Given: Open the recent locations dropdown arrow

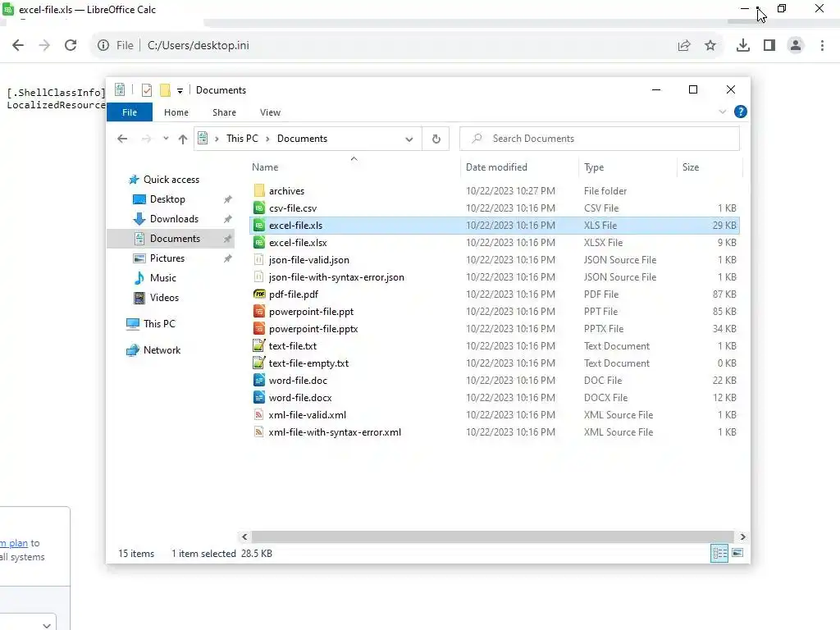Looking at the screenshot, I should 166,139.
